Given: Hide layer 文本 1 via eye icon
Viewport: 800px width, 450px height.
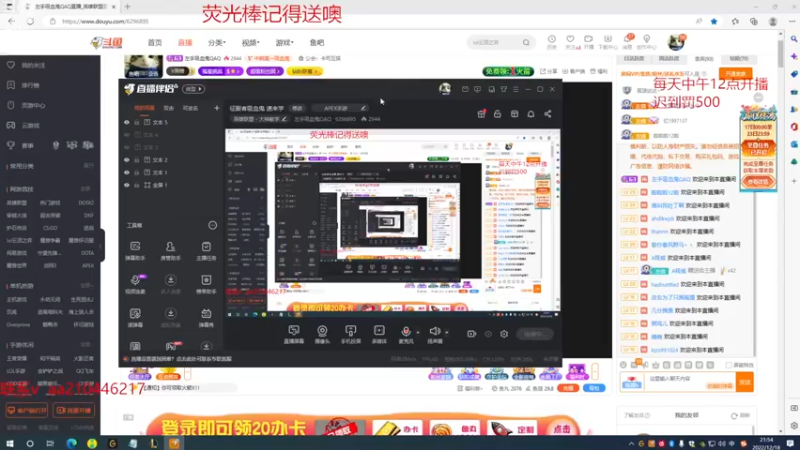Looking at the screenshot, I should (x=127, y=172).
